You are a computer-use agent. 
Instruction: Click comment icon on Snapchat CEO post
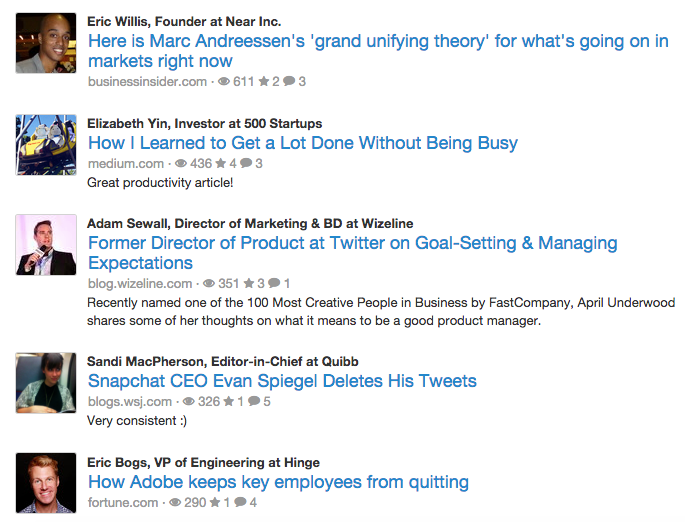click(x=253, y=402)
